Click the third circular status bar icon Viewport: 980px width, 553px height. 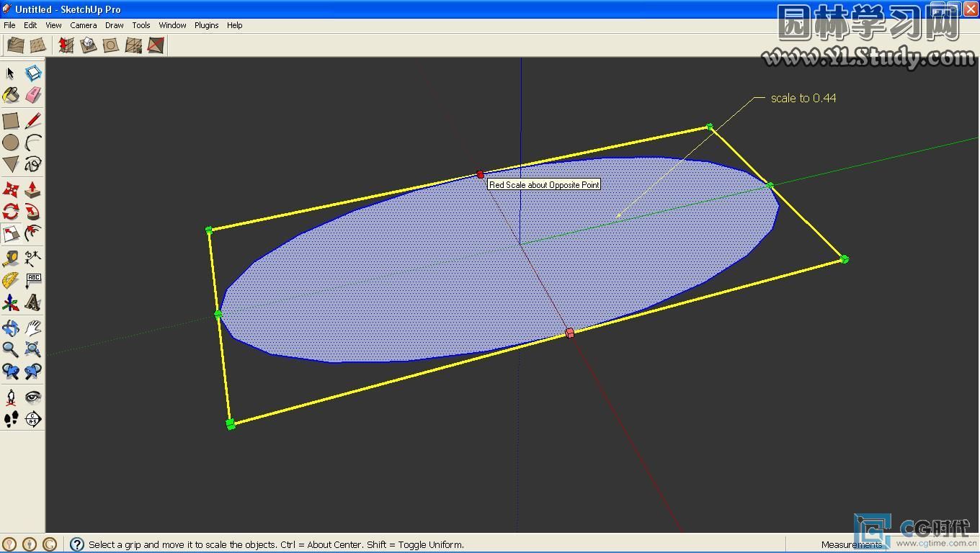coord(50,544)
